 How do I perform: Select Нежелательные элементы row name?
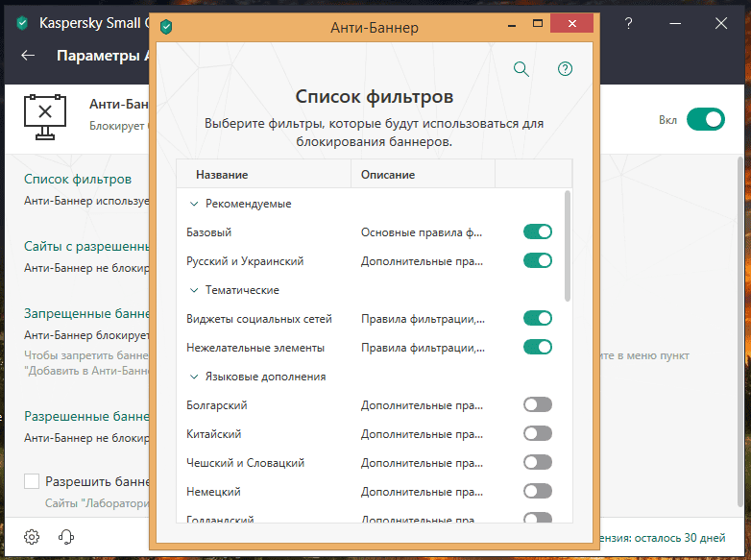click(255, 348)
